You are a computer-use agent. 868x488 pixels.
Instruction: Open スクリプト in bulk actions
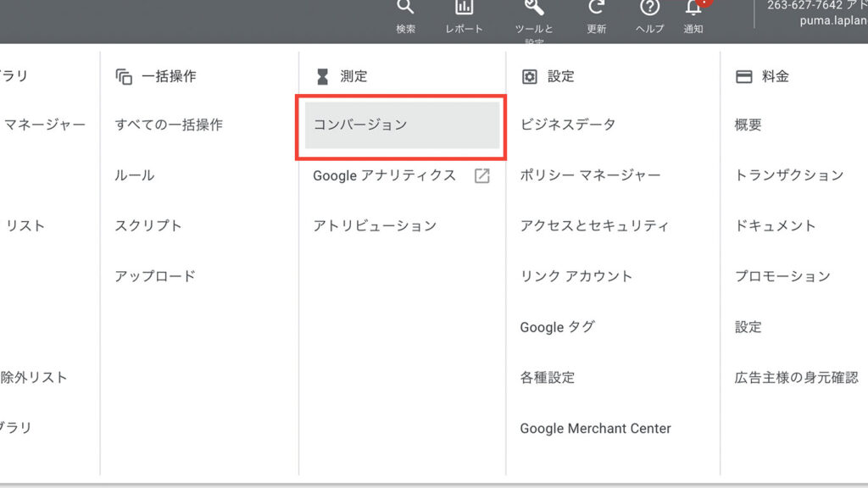(x=148, y=226)
